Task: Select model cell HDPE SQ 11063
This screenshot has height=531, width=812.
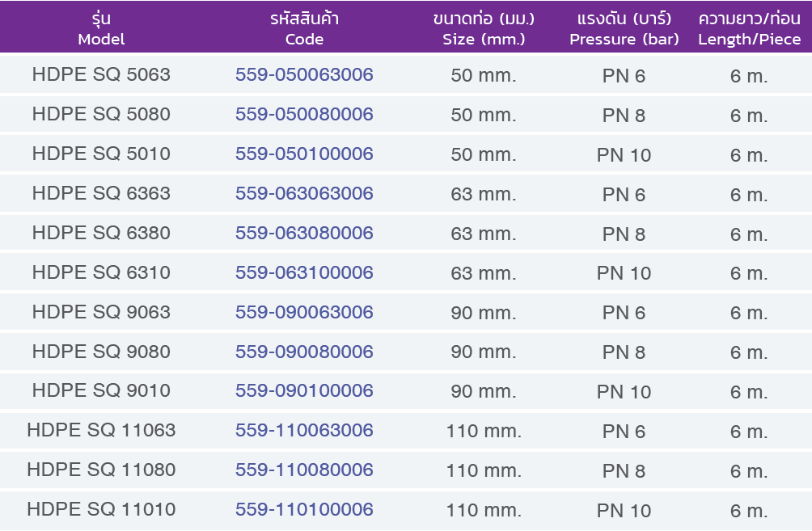Action: (x=101, y=430)
